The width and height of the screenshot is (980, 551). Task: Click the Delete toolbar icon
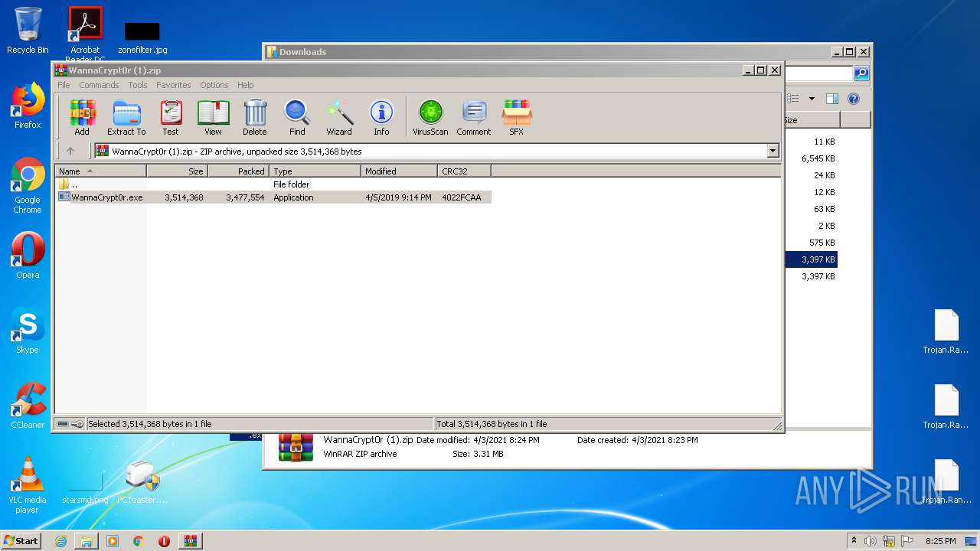pyautogui.click(x=255, y=118)
